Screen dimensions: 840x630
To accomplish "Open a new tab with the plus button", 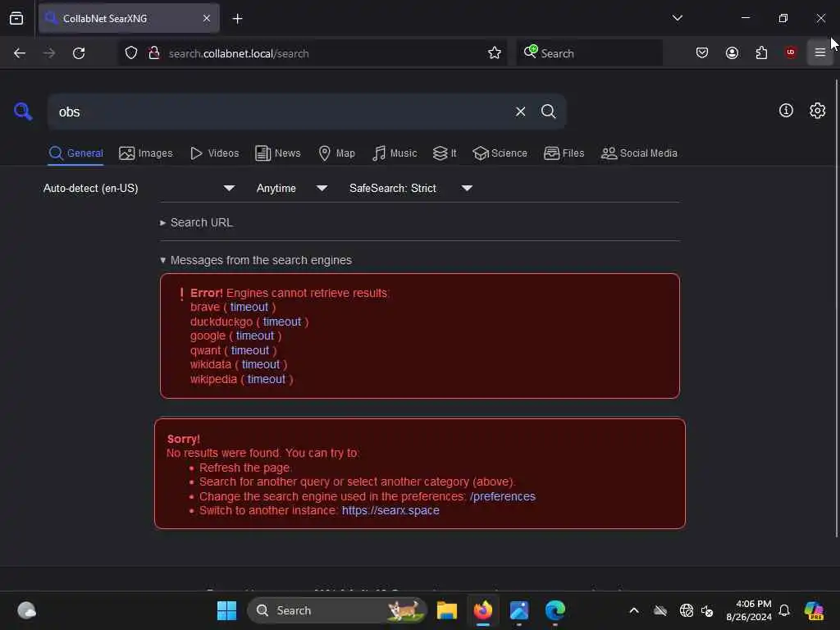I will coord(237,19).
